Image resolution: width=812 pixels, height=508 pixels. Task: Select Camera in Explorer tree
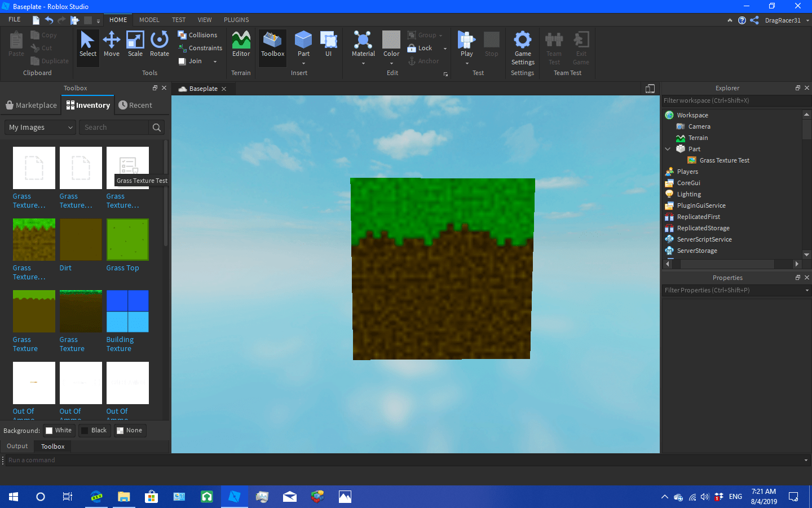point(699,126)
